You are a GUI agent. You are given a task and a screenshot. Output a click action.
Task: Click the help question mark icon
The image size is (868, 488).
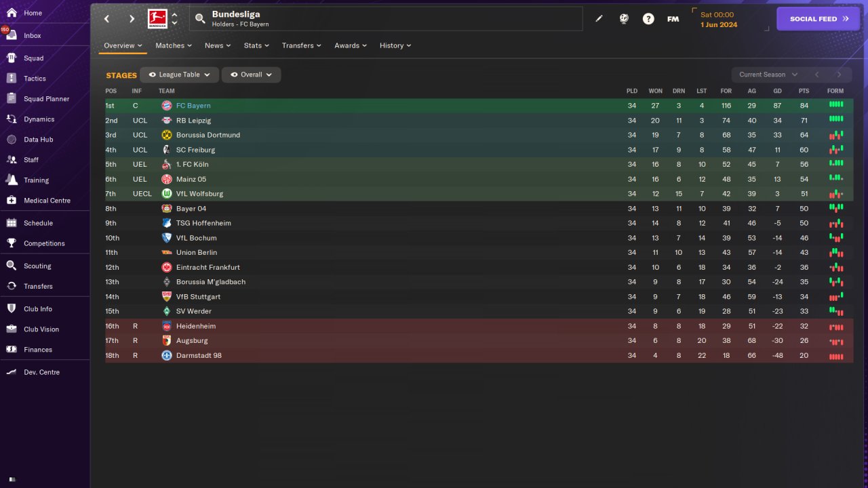(648, 19)
